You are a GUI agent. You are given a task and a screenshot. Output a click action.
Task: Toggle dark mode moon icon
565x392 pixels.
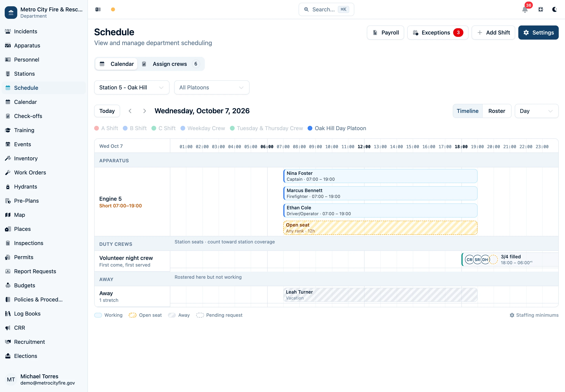(x=554, y=10)
